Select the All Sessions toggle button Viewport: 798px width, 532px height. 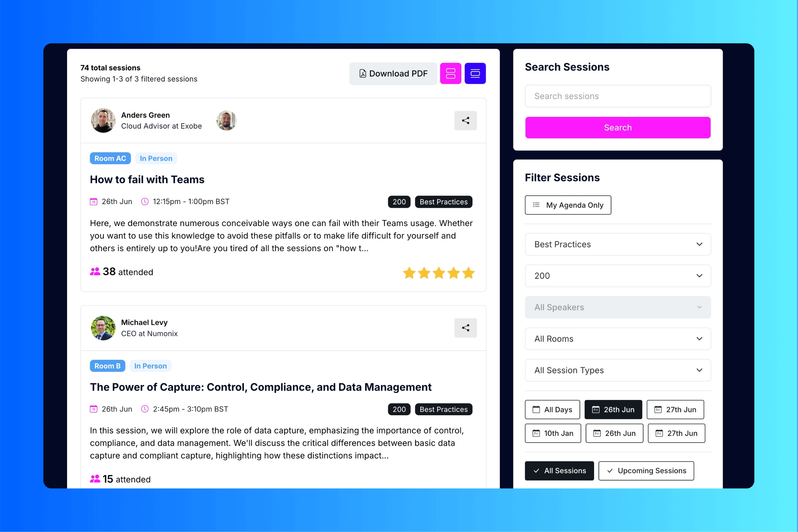point(560,471)
